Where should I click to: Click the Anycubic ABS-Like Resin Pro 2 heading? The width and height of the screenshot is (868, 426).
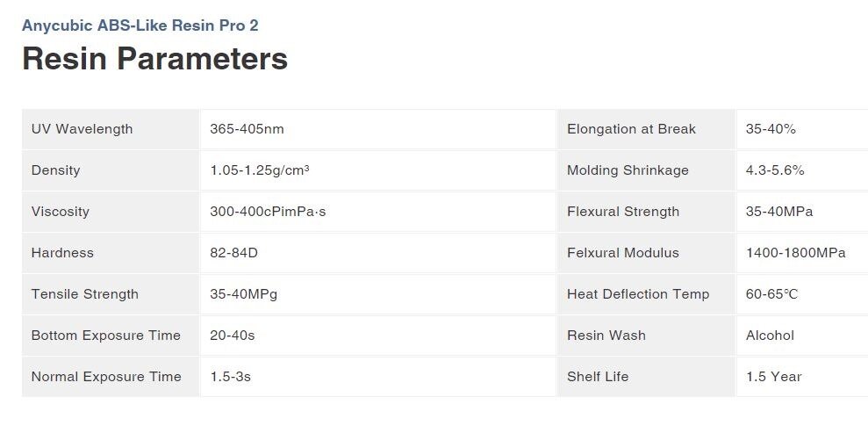pyautogui.click(x=140, y=25)
